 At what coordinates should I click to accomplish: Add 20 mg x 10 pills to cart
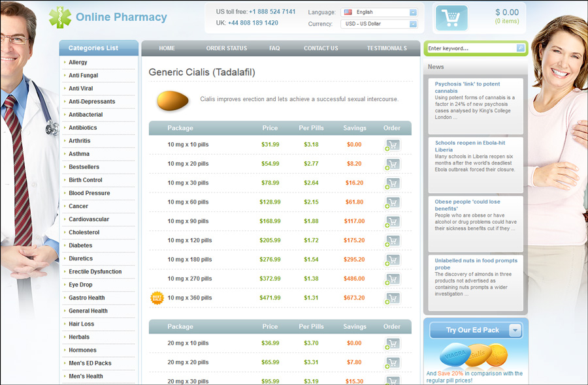click(x=393, y=343)
